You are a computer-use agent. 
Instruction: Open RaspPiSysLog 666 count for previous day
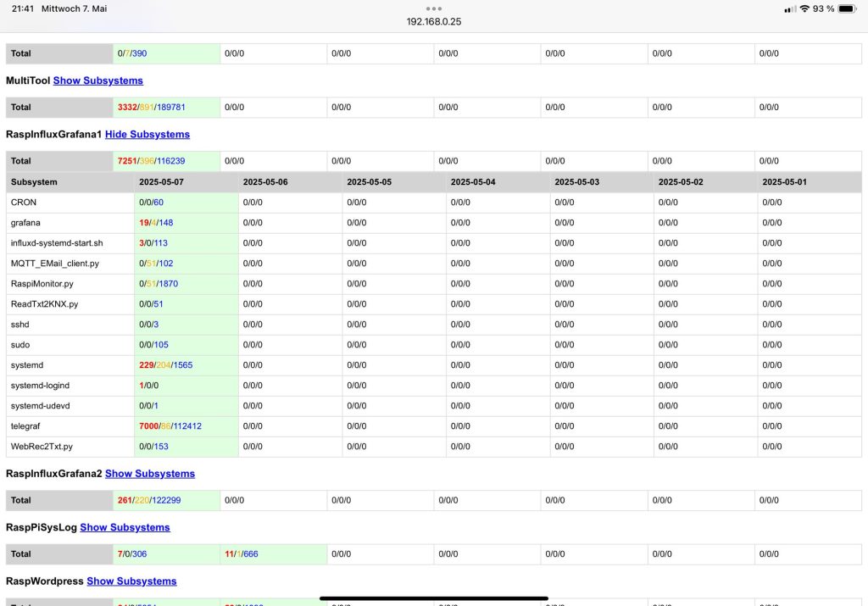251,553
